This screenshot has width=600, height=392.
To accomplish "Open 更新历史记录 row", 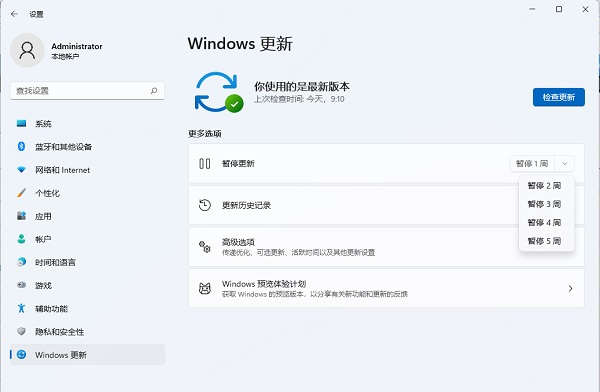I will tap(386, 205).
